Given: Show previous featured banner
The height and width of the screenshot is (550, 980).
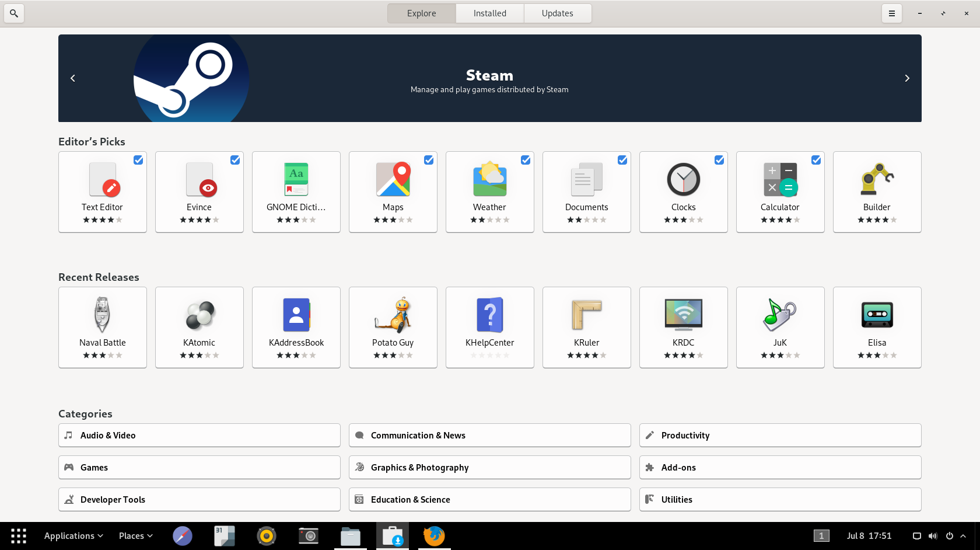Looking at the screenshot, I should pyautogui.click(x=73, y=78).
